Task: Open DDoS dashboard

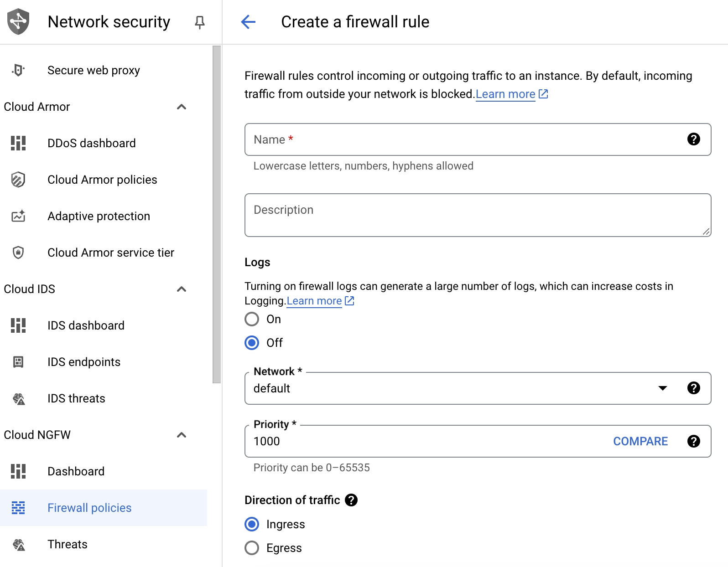Action: 92,143
